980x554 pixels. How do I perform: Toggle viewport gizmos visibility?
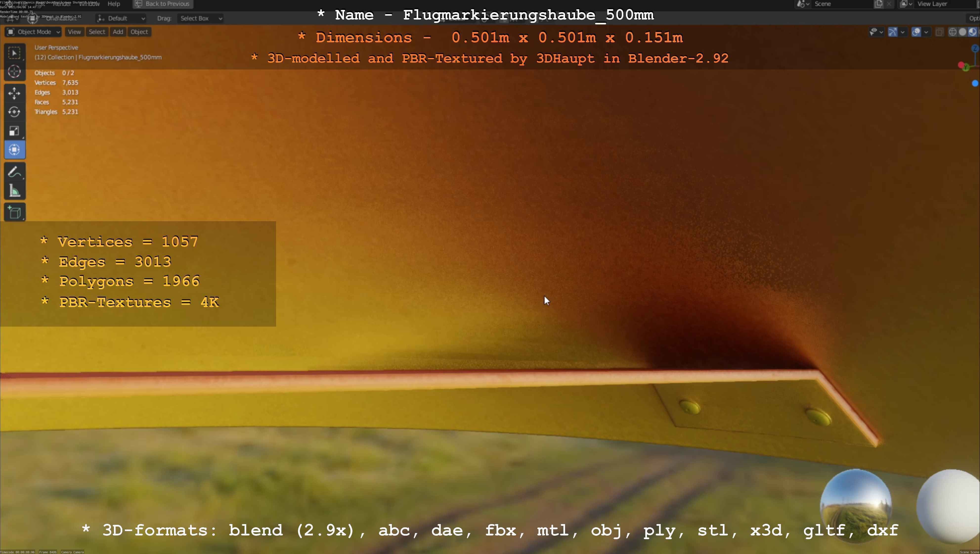(893, 32)
